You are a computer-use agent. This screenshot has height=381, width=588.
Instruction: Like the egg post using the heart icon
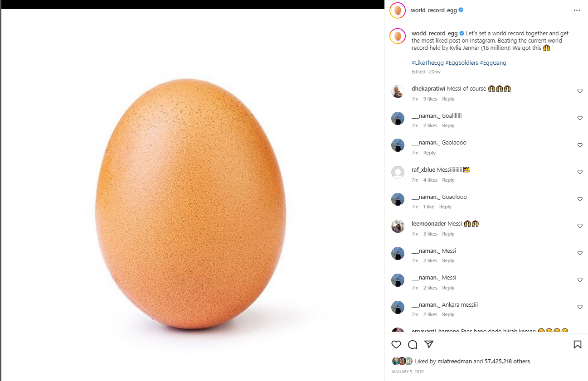pos(396,345)
